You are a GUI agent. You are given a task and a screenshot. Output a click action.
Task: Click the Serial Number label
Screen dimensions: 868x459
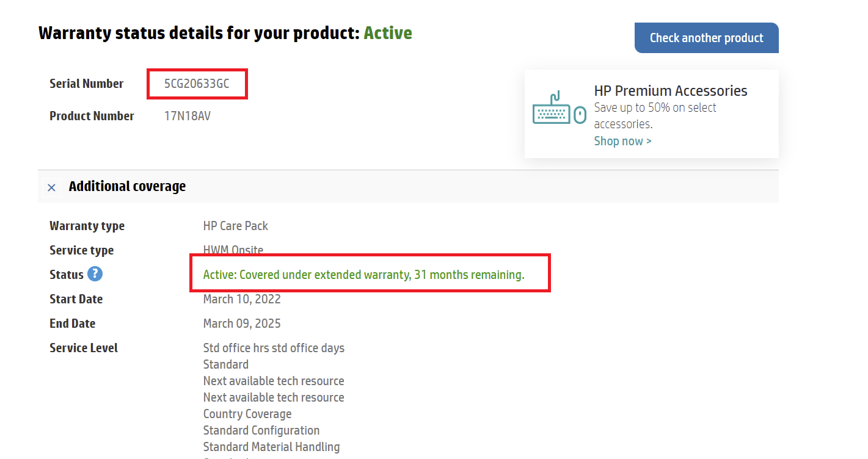tap(86, 84)
